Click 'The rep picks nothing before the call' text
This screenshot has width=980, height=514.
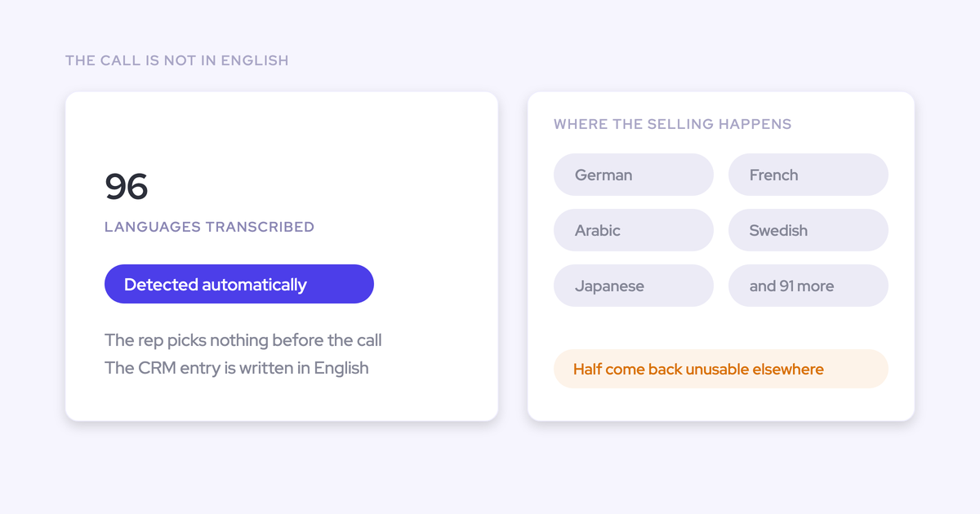(x=243, y=340)
